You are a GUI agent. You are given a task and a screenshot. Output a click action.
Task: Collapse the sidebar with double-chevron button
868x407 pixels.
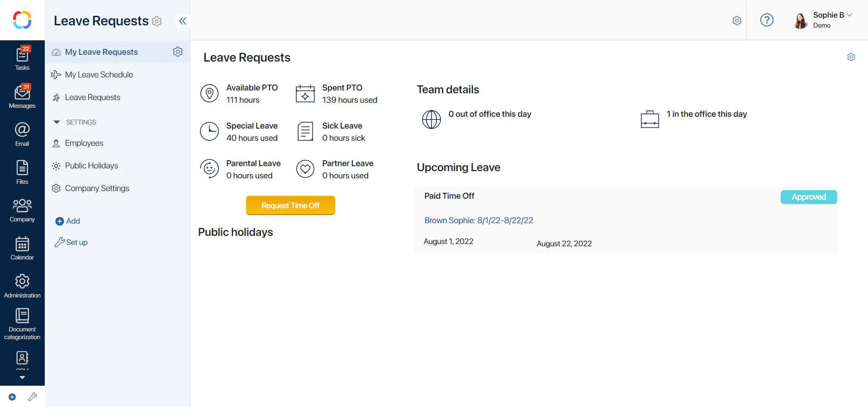click(x=182, y=21)
